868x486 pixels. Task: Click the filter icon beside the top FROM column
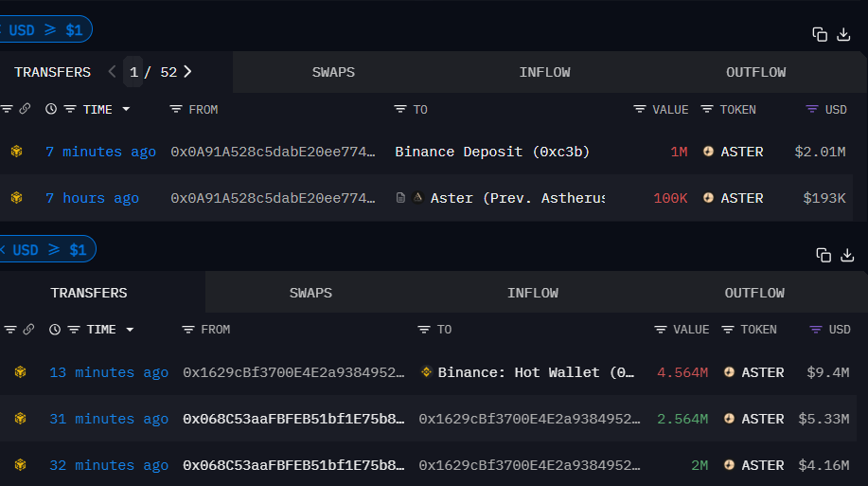point(176,110)
